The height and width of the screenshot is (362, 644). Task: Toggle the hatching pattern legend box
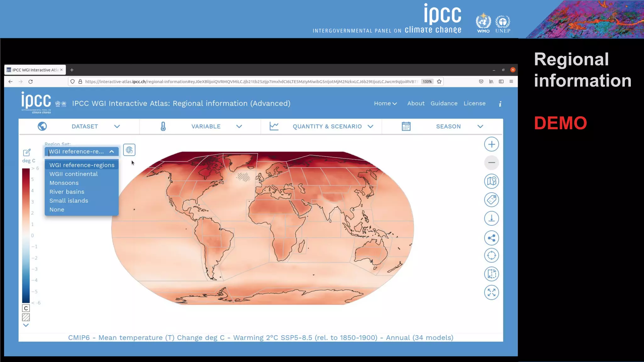tap(26, 317)
